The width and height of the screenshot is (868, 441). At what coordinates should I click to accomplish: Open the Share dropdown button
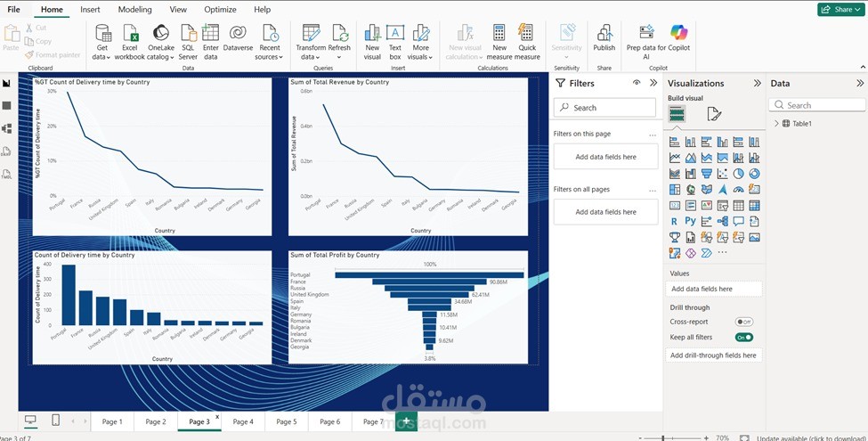[840, 10]
